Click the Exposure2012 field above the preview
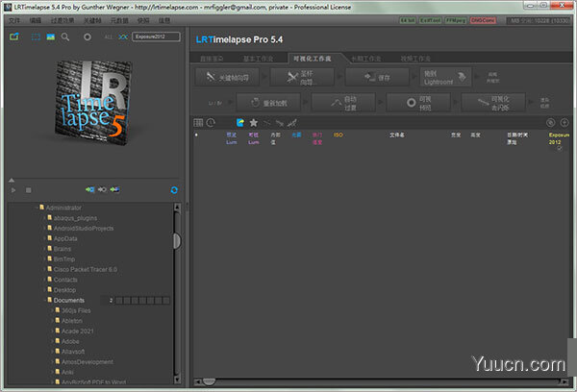577x392 pixels. (156, 37)
